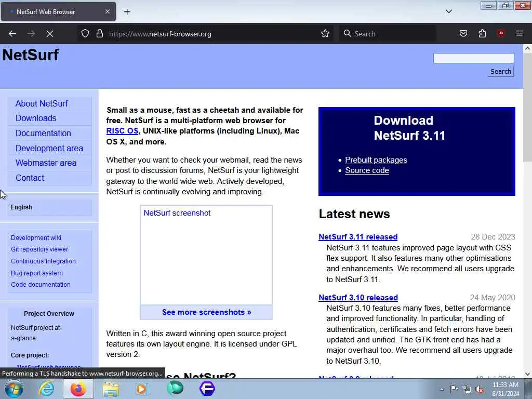
Task: Open the Source code download link
Action: pyautogui.click(x=367, y=170)
